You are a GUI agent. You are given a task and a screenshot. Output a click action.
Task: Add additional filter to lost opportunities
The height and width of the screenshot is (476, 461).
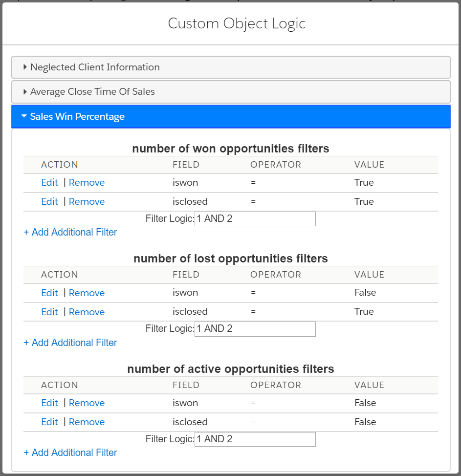pos(70,343)
